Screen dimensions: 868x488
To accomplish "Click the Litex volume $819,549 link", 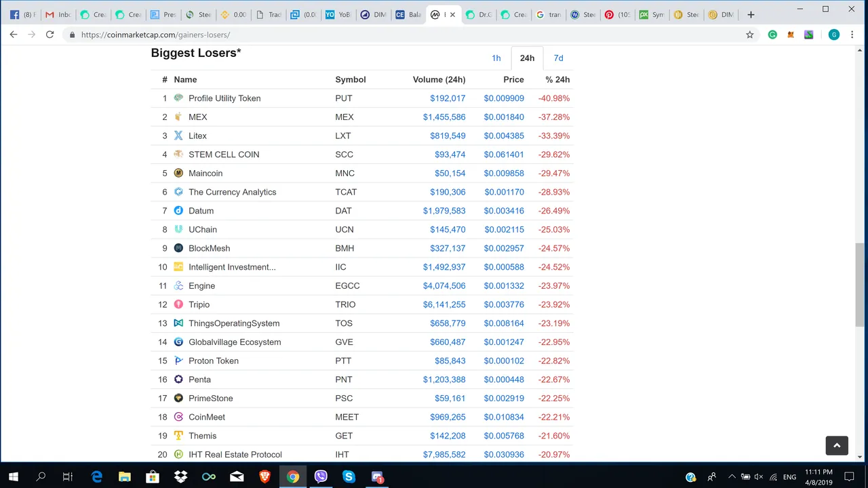I will (x=448, y=136).
